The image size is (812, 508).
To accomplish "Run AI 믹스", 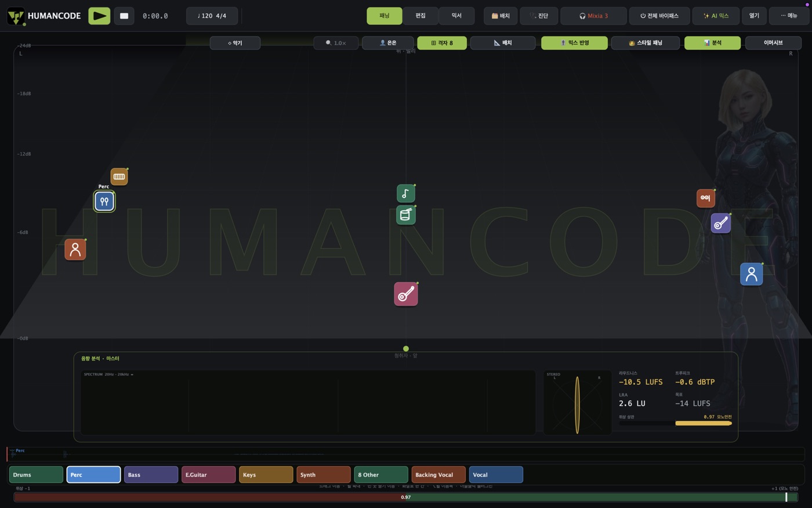I will 716,16.
